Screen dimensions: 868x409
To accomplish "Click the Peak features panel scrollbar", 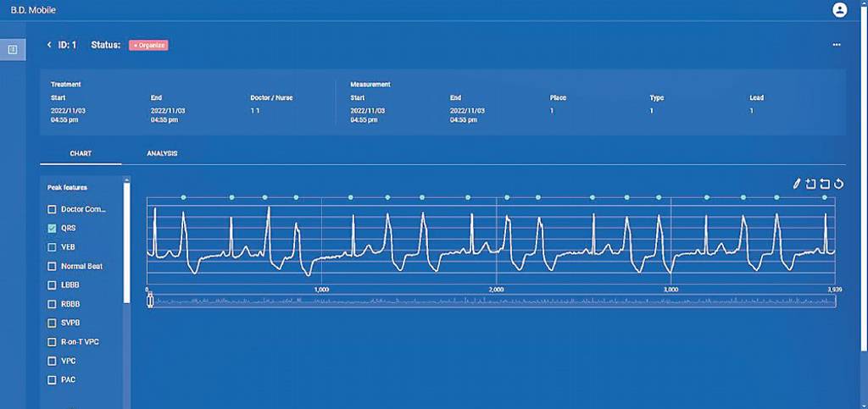I will (x=127, y=241).
